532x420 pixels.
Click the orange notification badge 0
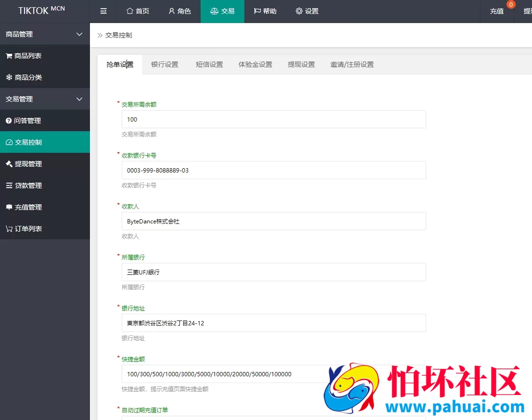click(x=511, y=5)
